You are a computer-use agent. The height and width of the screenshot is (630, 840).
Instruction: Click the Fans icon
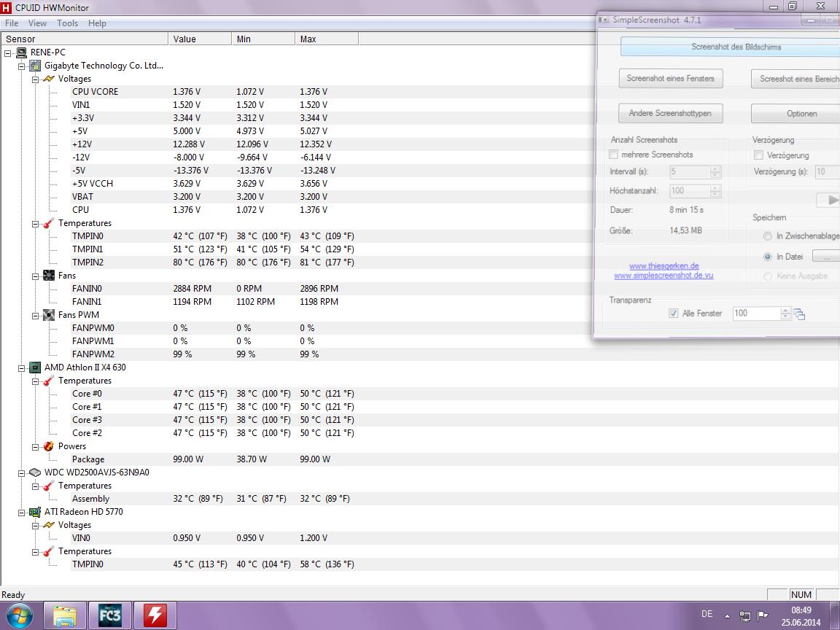click(x=49, y=276)
